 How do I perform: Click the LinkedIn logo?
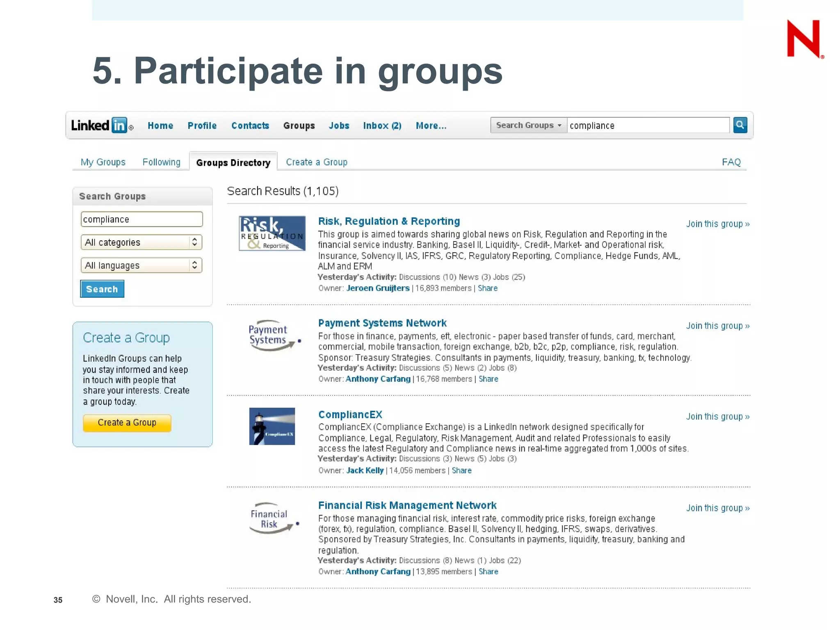[102, 125]
